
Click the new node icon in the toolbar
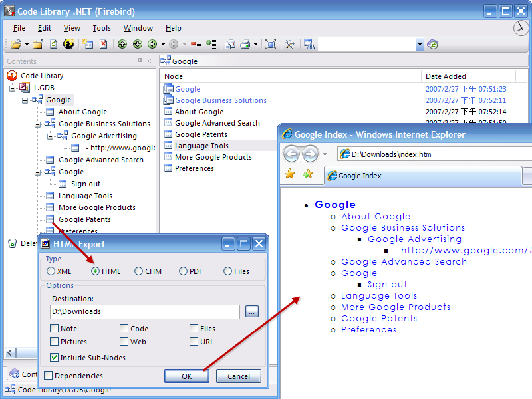click(x=88, y=44)
